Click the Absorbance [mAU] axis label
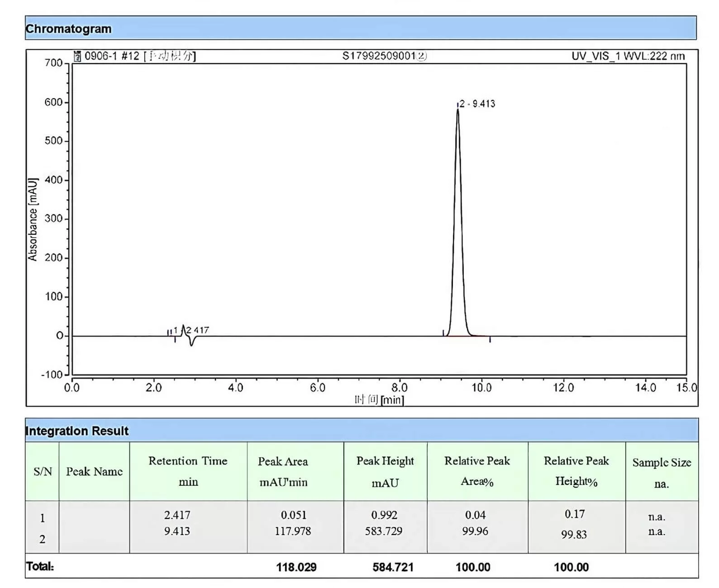The width and height of the screenshot is (719, 588). [33, 219]
